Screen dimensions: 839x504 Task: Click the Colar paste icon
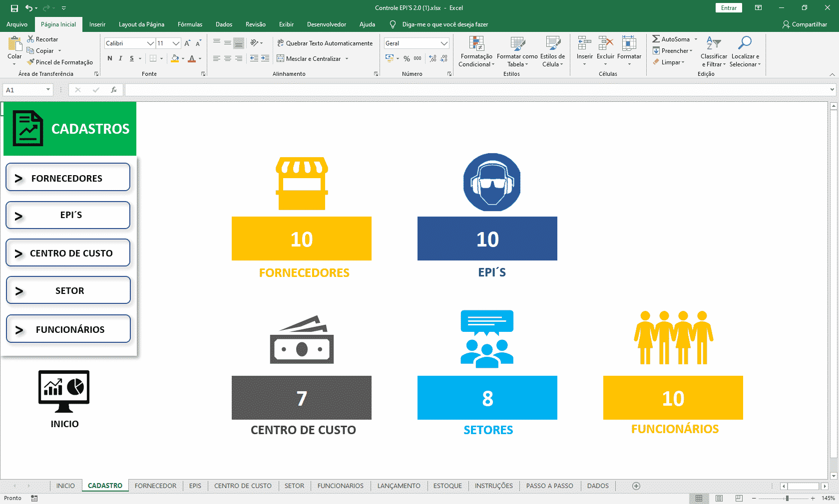click(14, 44)
